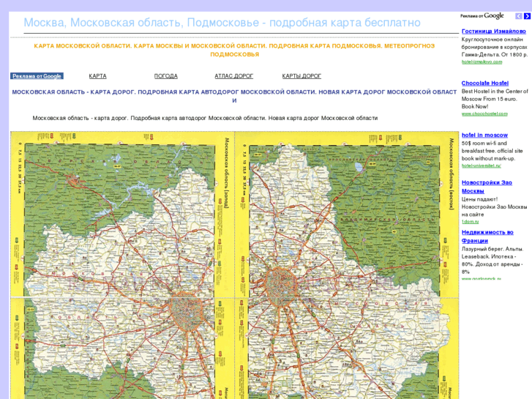Click the 'hotel in moscow' ad title
The height and width of the screenshot is (399, 532).
[484, 135]
